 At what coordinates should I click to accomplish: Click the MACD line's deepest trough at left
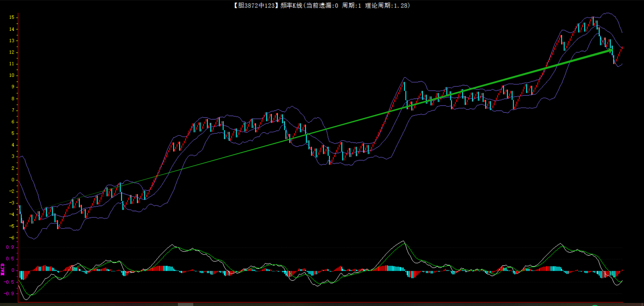coord(26,299)
